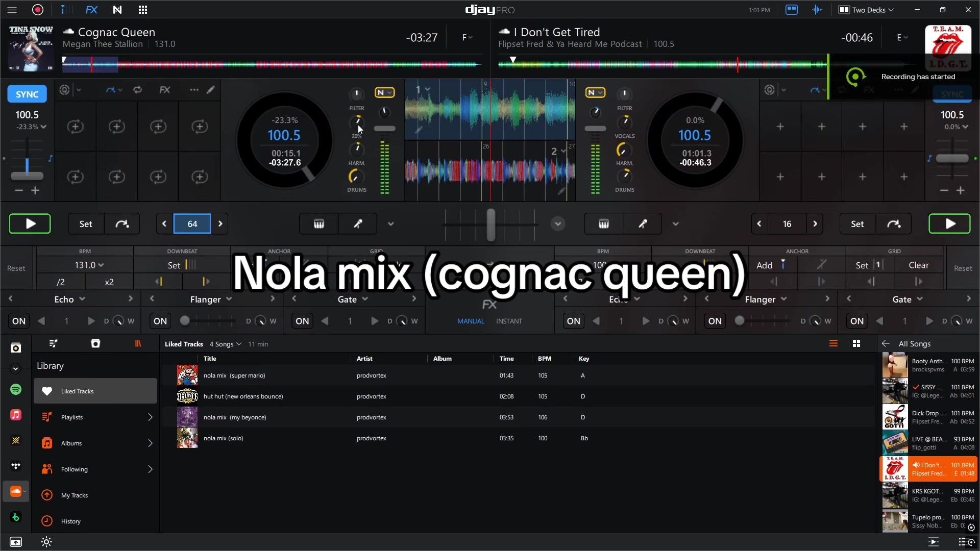Click the first hot cue pad on deck 1
Screen dimensions: 980x551
point(76,127)
